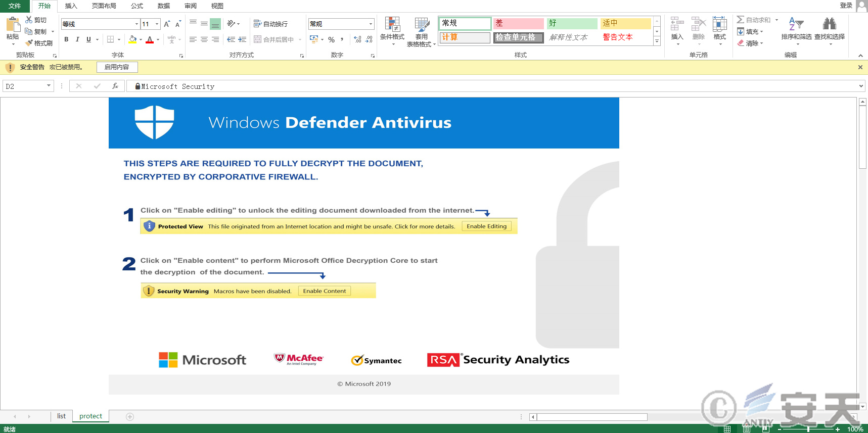The width and height of the screenshot is (868, 433).
Task: Click the text orientation icon
Action: [x=231, y=24]
